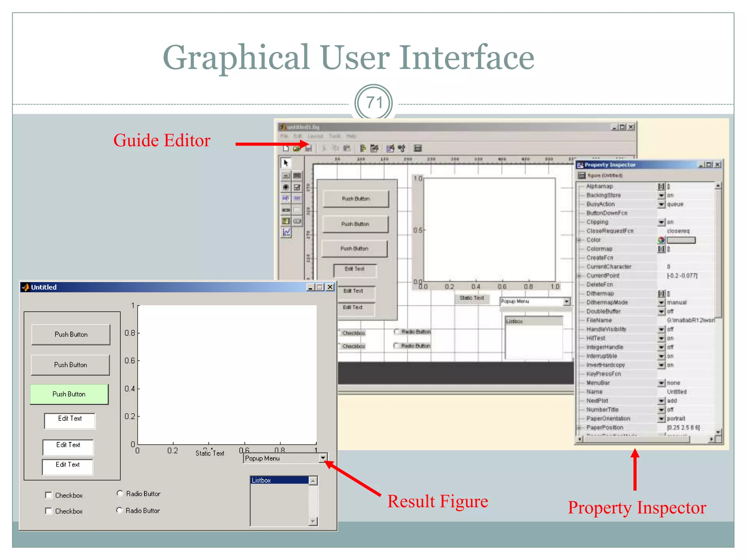Expand the PaperPosition property row
747x560 pixels.
click(x=579, y=428)
